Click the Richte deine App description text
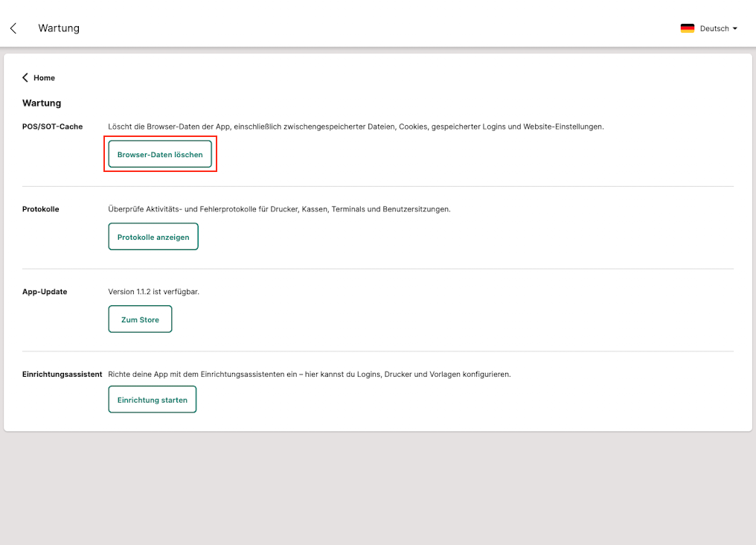The height and width of the screenshot is (545, 756). 309,375
